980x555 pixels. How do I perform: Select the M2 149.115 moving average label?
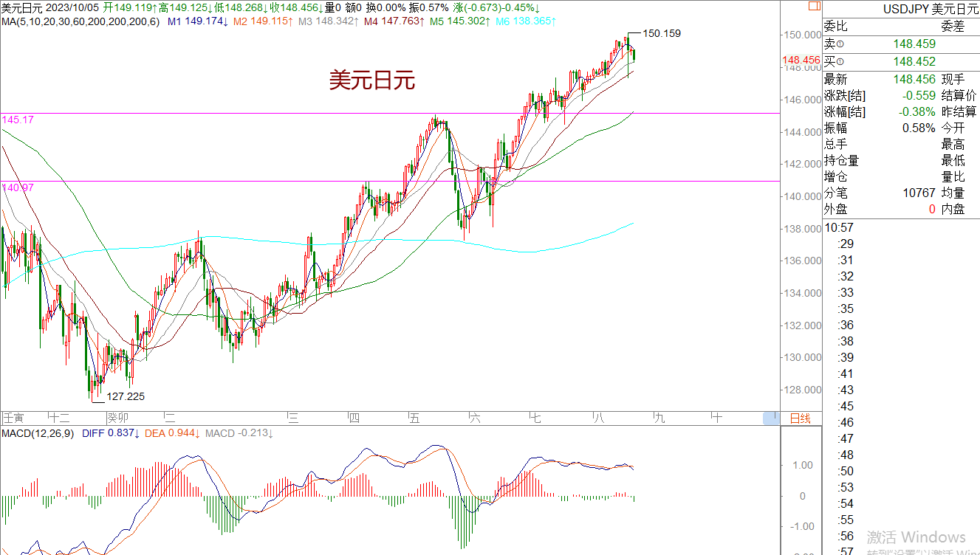click(x=261, y=21)
